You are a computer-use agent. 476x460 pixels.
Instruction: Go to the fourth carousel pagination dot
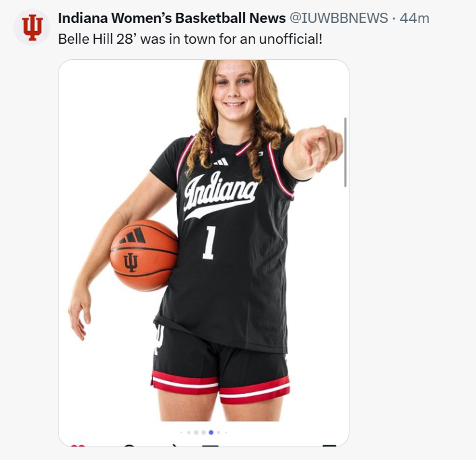(203, 432)
